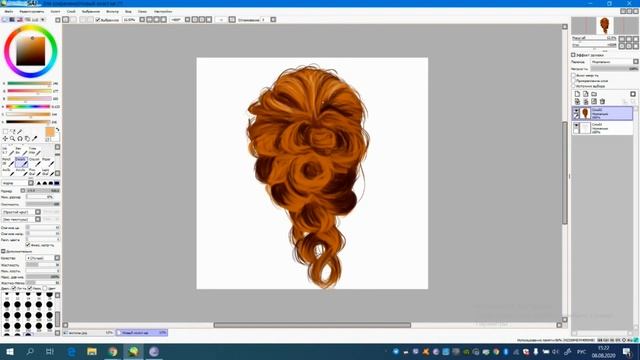The width and height of the screenshot is (640, 360).
Task: Open the File menu
Action: click(x=9, y=11)
